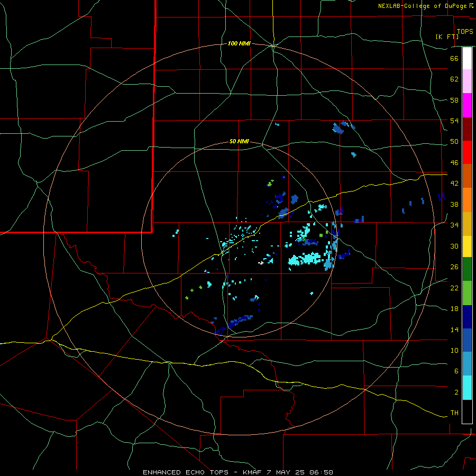Click the dark green 22-26 legend swatch
Image resolution: width=476 pixels, height=476 pixels.
point(467,269)
